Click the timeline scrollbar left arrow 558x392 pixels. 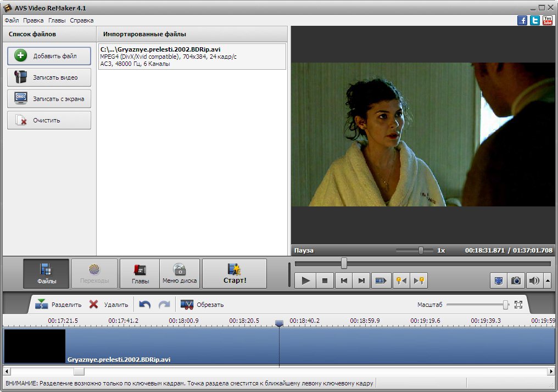pos(7,371)
